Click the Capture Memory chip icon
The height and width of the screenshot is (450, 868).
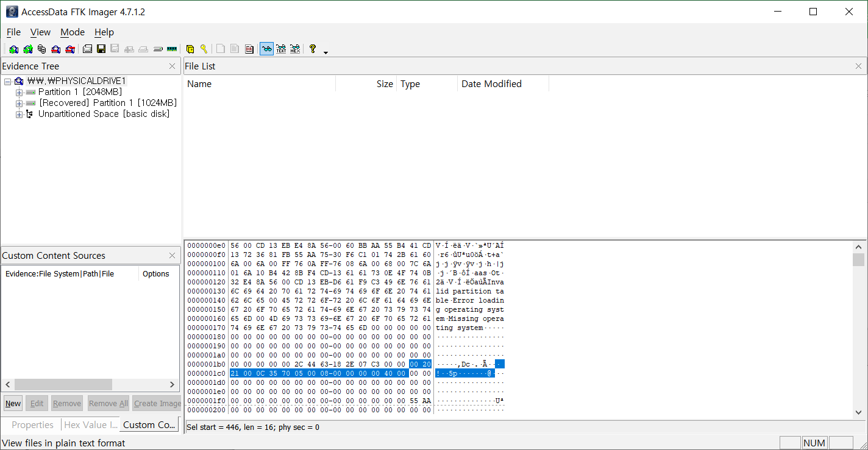coord(172,49)
